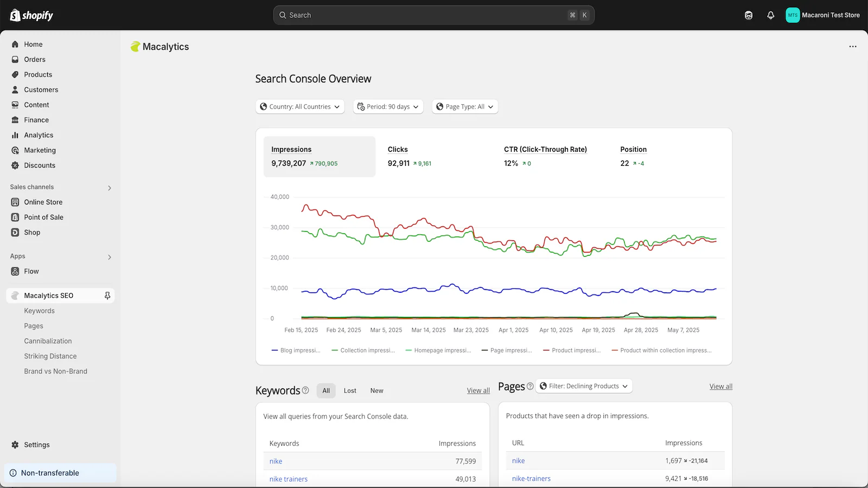Open the Page Type: All dropdown

465,107
